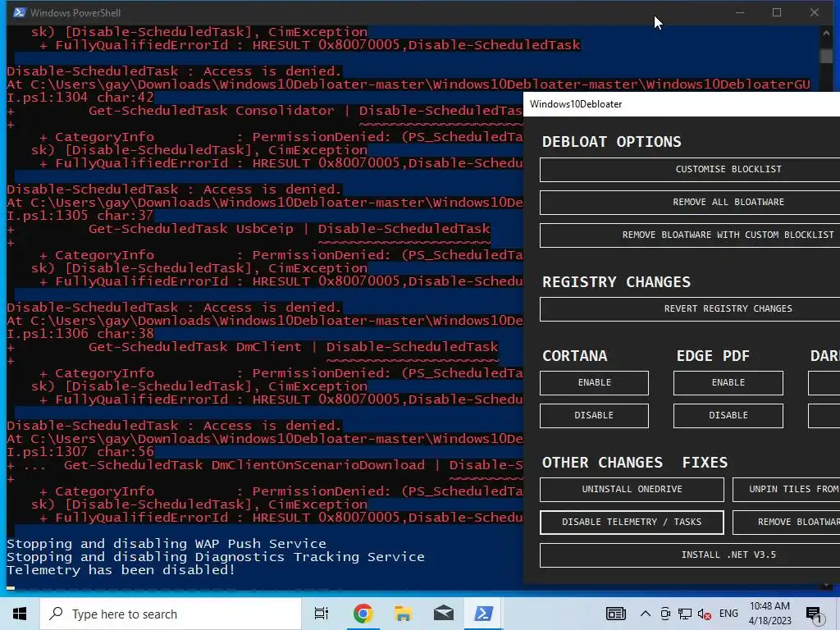This screenshot has width=840, height=630.
Task: Click 'Stopping and disabling WAP Push Service' line
Action: (166, 543)
